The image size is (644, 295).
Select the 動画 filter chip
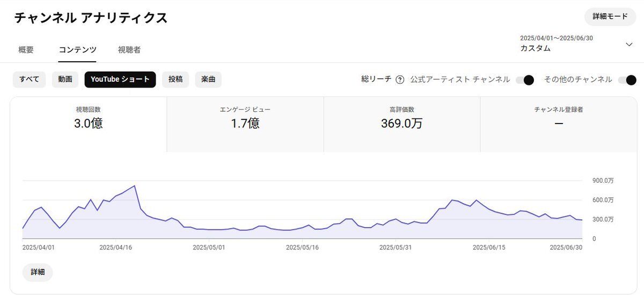[x=65, y=80]
